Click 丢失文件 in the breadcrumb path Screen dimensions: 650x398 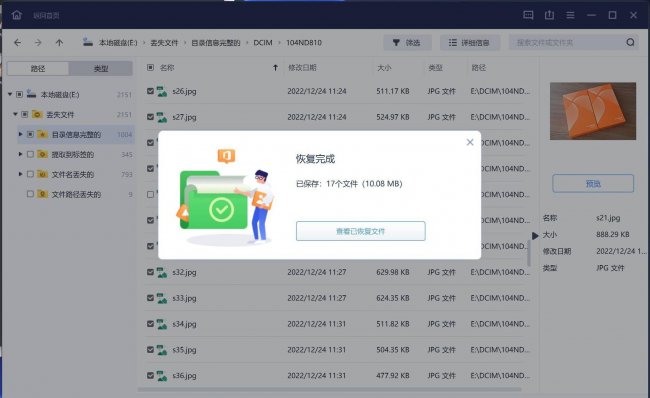[164, 42]
